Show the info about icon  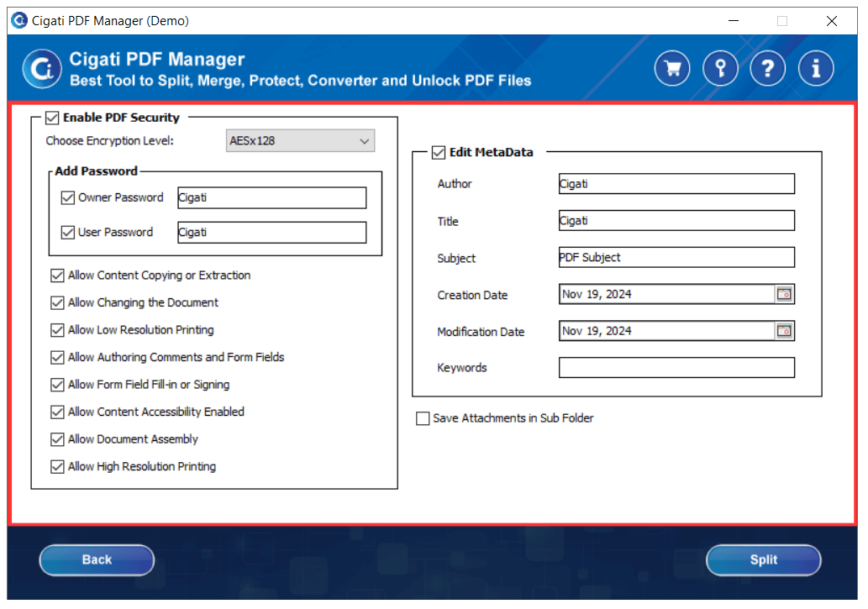(816, 69)
